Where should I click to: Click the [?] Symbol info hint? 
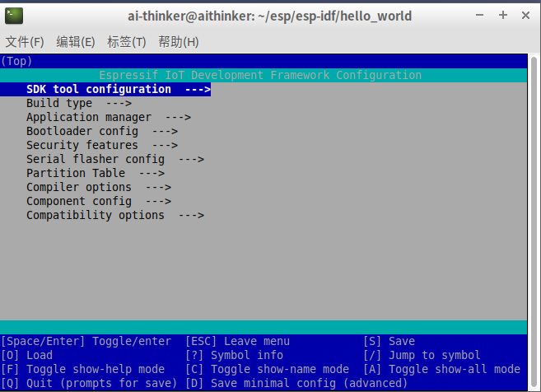click(x=235, y=355)
